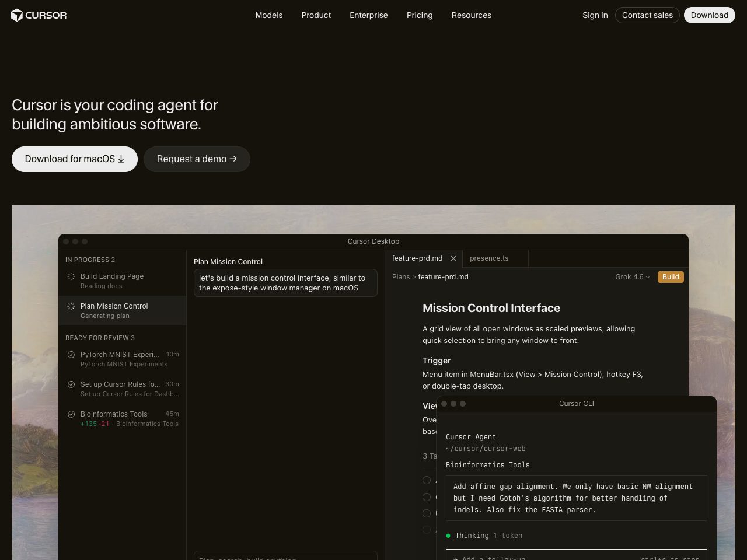747x560 pixels.
Task: Click the spinner icon beside Build Landing Page
Action: click(x=71, y=276)
